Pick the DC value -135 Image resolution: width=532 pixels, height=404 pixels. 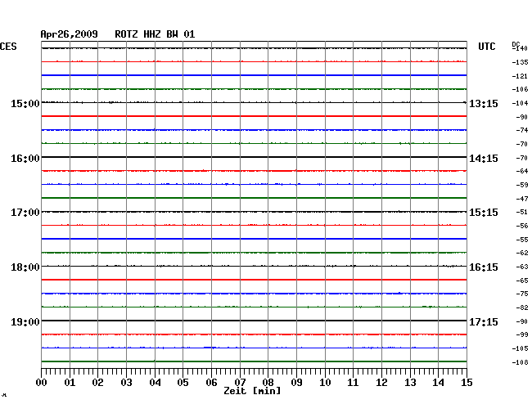[520, 62]
